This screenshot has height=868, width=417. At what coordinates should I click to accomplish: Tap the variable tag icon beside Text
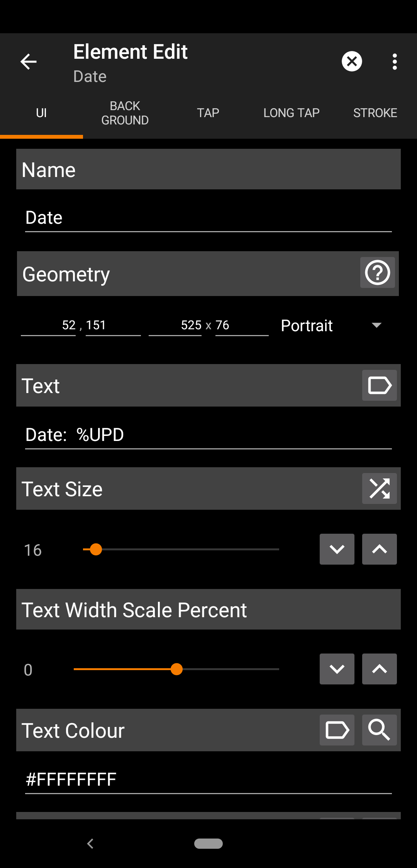tap(379, 385)
